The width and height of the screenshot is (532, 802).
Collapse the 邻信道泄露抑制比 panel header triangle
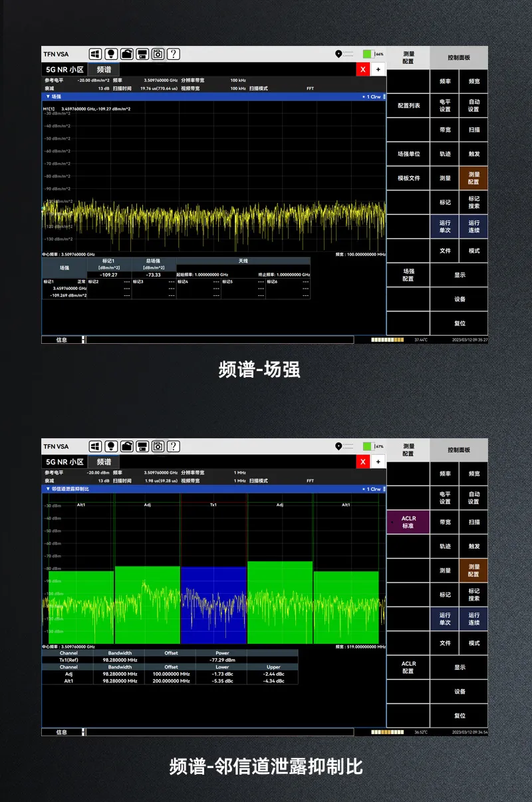coord(47,489)
